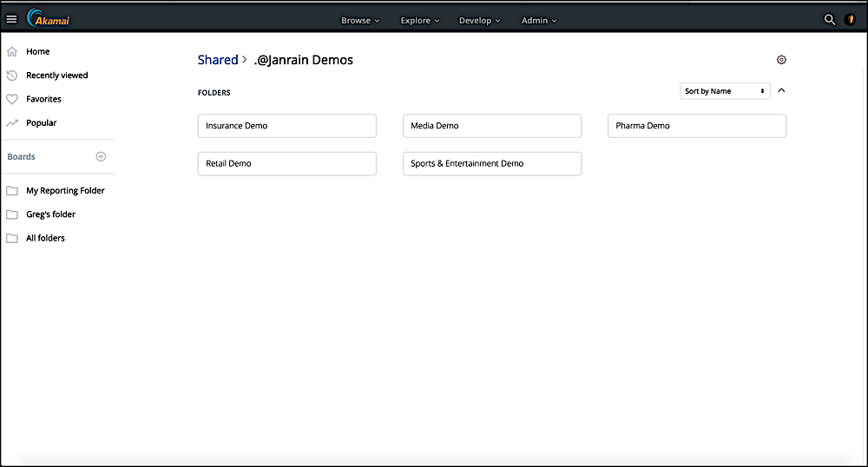Click the Shared breadcrumb link

click(218, 60)
